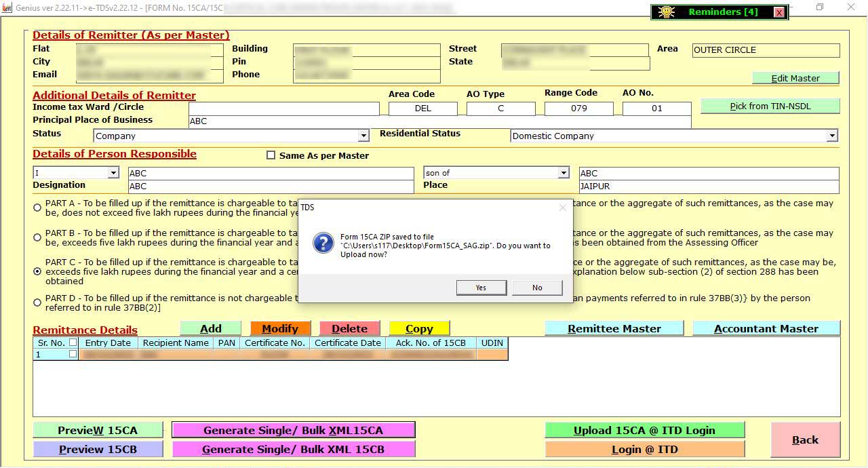The width and height of the screenshot is (868, 468).
Task: Open the Residential Status dropdown
Action: pos(832,136)
